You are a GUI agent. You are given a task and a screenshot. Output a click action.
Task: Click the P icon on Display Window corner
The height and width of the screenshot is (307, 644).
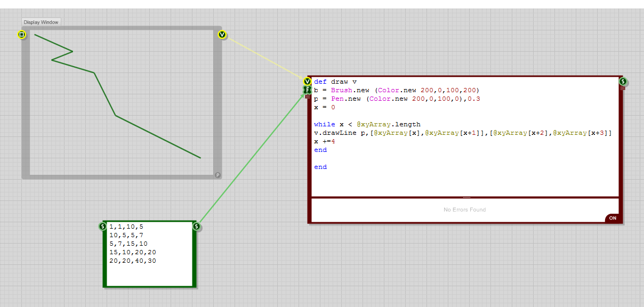point(218,174)
